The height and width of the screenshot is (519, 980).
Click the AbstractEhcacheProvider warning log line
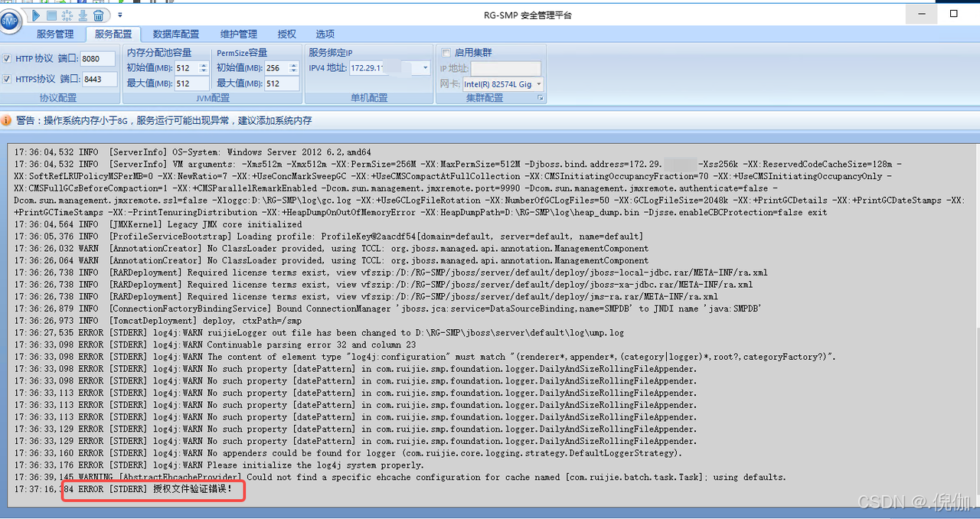tap(400, 477)
